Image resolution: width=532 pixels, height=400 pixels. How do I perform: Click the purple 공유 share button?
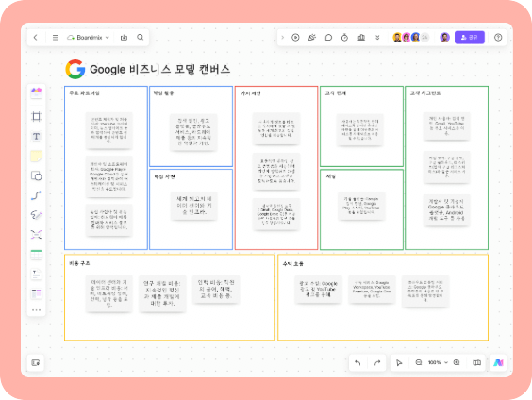click(x=469, y=38)
